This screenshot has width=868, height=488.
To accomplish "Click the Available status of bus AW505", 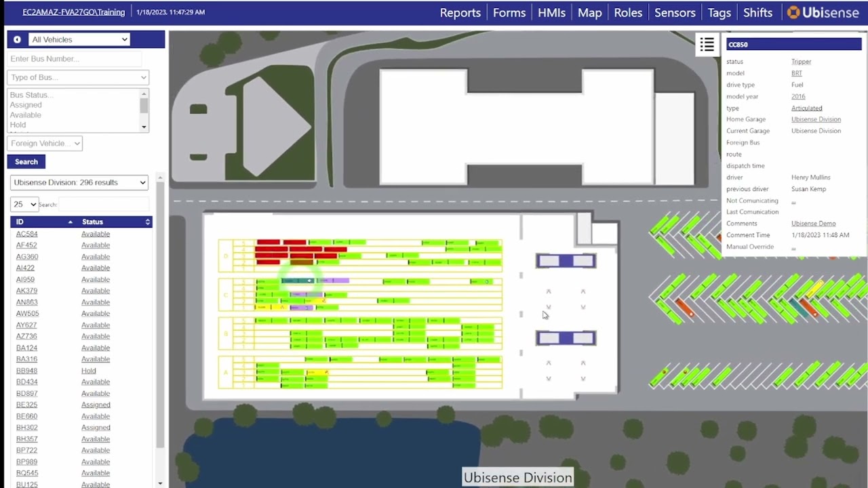I will tap(96, 314).
